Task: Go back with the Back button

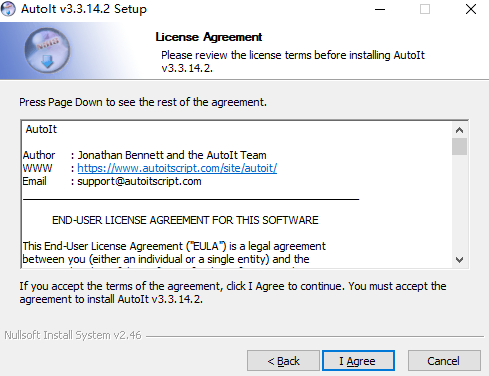Action: pyautogui.click(x=283, y=361)
